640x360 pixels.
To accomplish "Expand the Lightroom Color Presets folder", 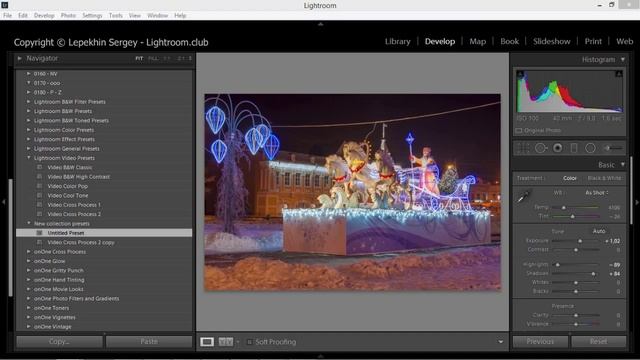I will (29, 130).
